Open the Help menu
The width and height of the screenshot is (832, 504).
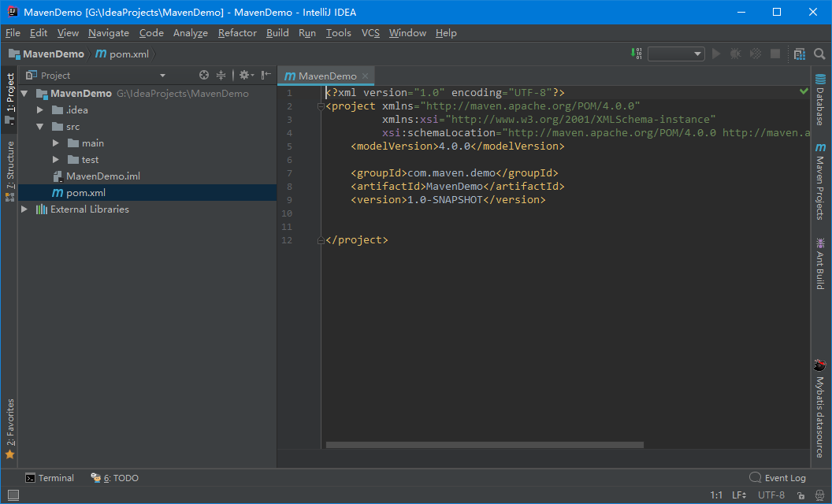(x=446, y=33)
